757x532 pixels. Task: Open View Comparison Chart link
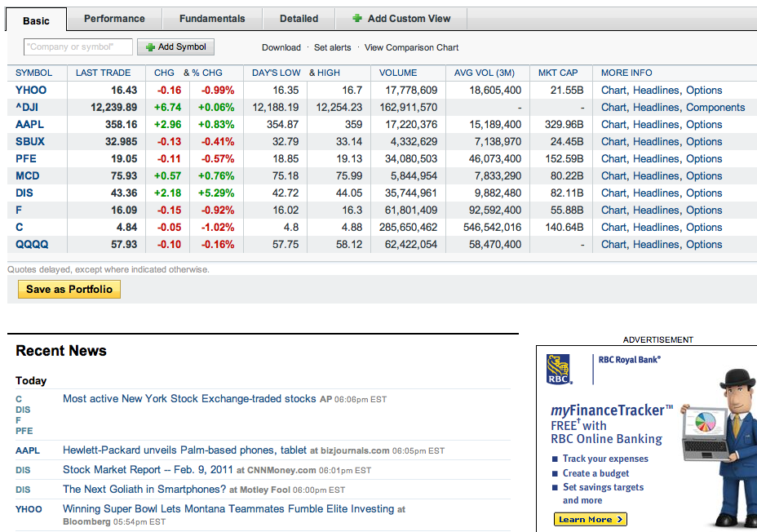411,47
